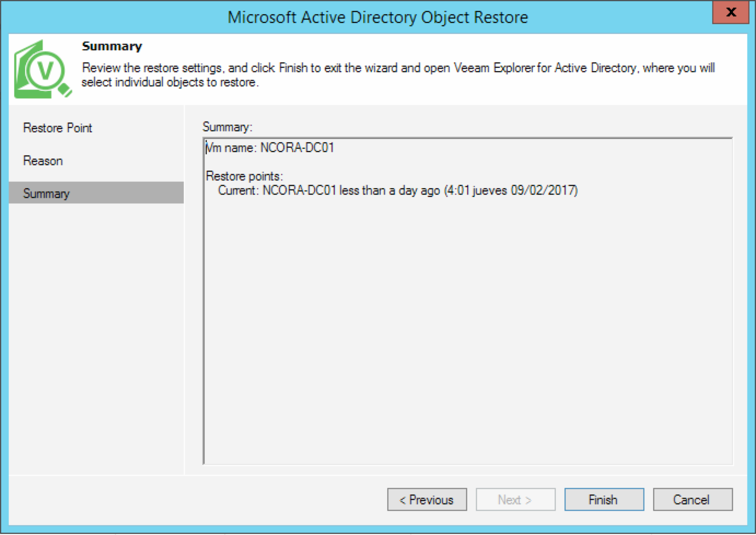Click the summary box left border scrollbar area
756x535 pixels.
point(205,301)
